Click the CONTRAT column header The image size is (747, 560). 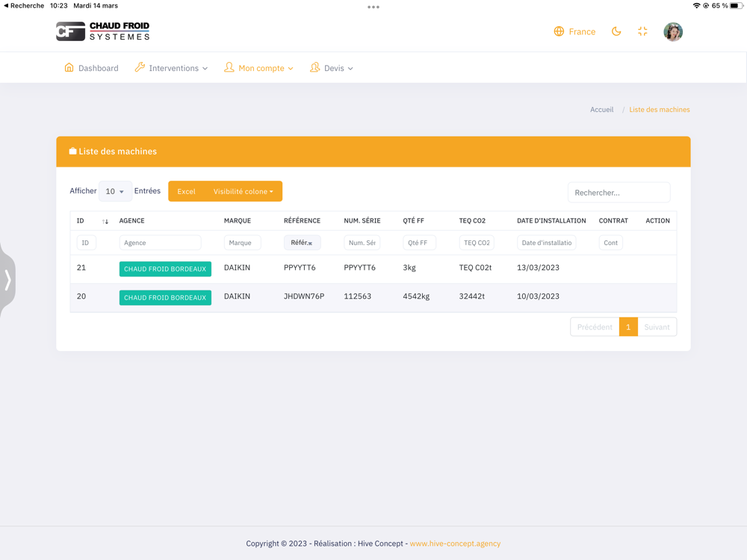point(613,221)
